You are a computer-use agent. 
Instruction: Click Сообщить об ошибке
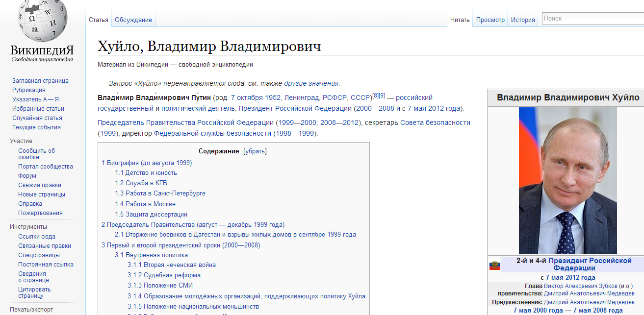click(x=37, y=154)
